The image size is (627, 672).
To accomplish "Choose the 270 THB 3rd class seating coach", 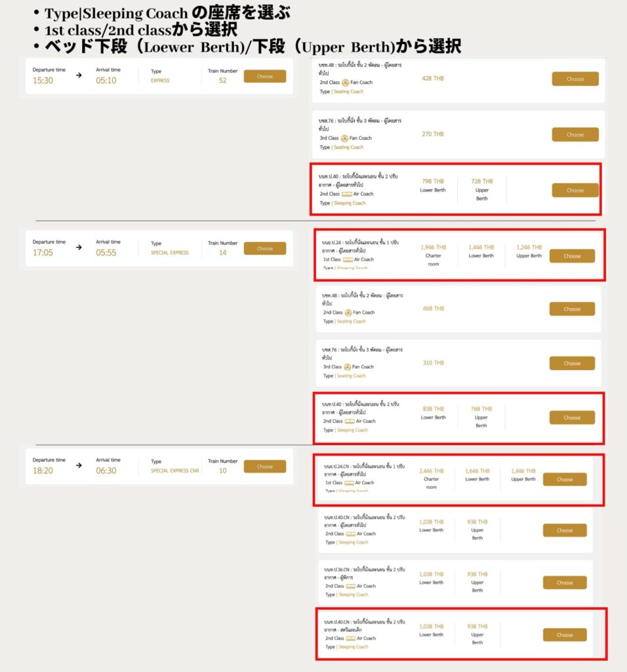I will (x=575, y=135).
